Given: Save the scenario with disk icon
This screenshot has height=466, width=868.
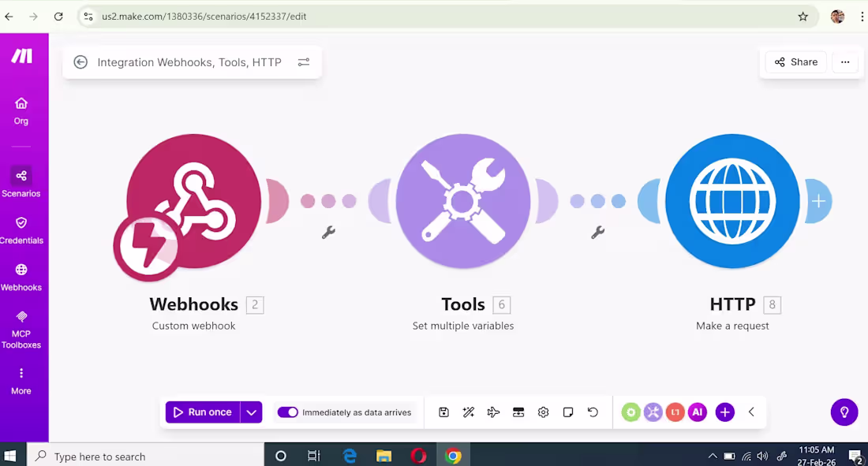Looking at the screenshot, I should [443, 412].
